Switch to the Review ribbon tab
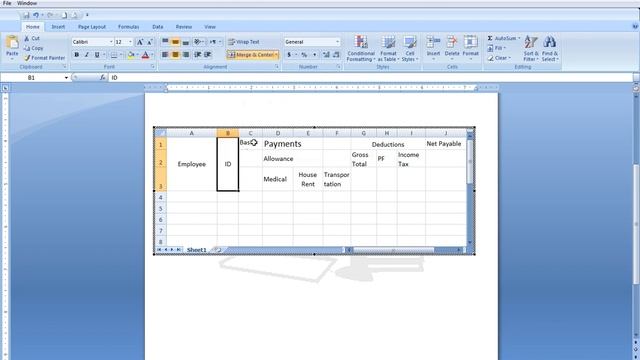Image resolution: width=640 pixels, height=360 pixels. [x=184, y=27]
